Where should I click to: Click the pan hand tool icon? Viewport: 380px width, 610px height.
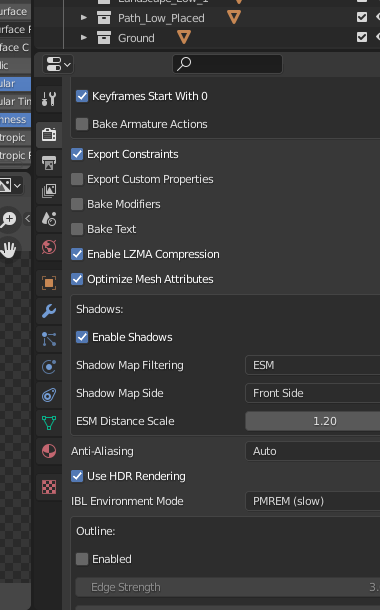pyautogui.click(x=8, y=249)
